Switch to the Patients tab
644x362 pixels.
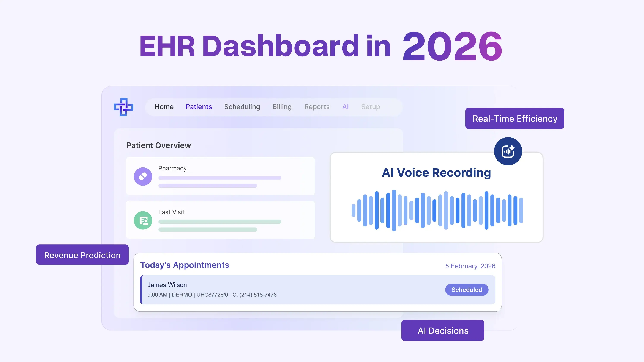(199, 107)
